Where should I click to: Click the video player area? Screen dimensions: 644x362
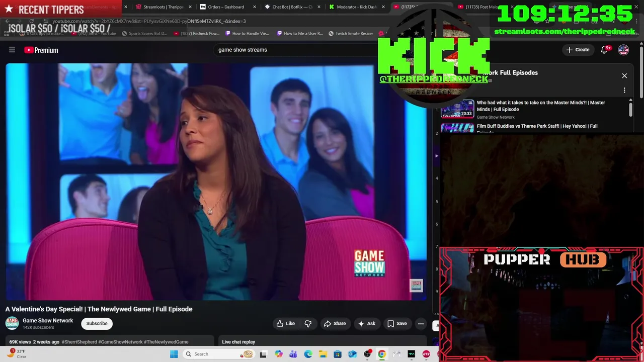pos(216,182)
